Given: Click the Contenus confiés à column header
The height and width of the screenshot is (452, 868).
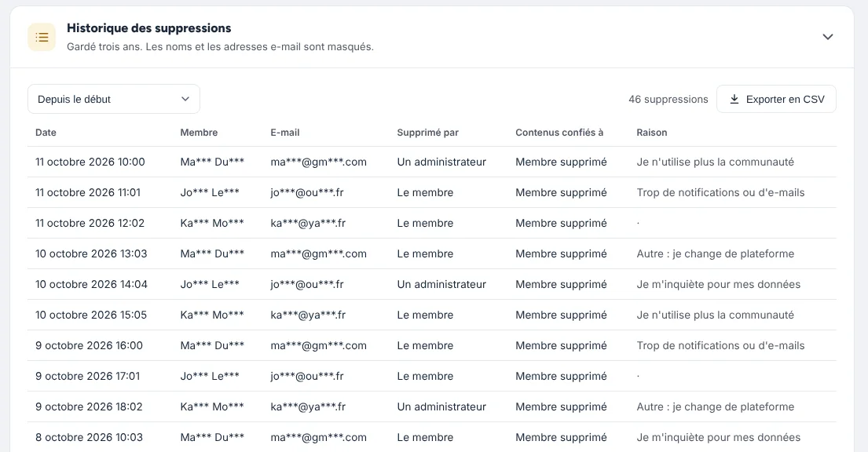Looking at the screenshot, I should click(559, 132).
